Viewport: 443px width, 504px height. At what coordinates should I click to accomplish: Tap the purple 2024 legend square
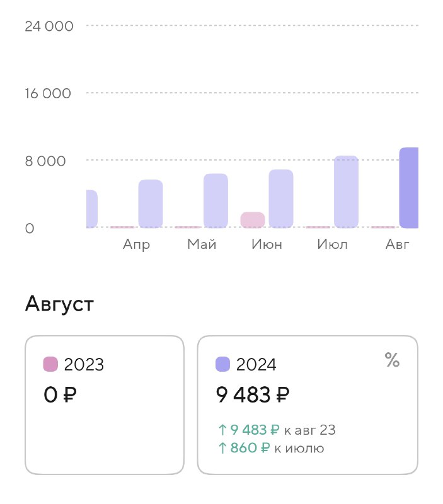[x=223, y=364]
